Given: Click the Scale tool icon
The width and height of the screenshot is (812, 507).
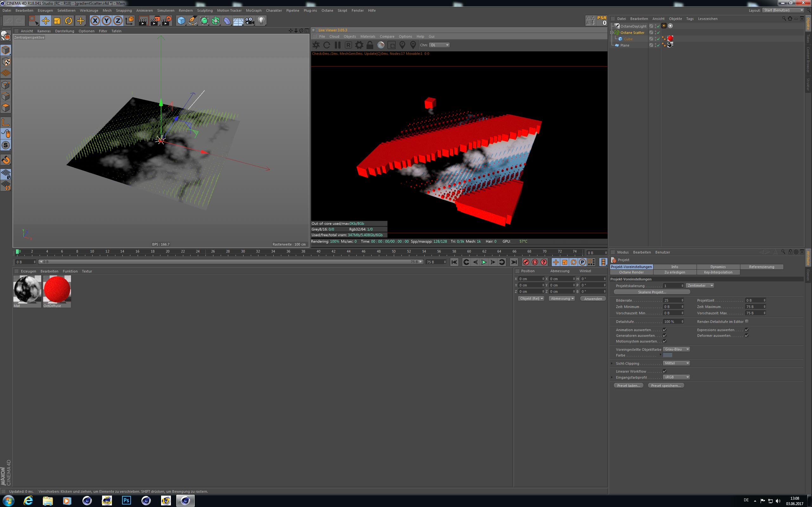Looking at the screenshot, I should tap(57, 21).
